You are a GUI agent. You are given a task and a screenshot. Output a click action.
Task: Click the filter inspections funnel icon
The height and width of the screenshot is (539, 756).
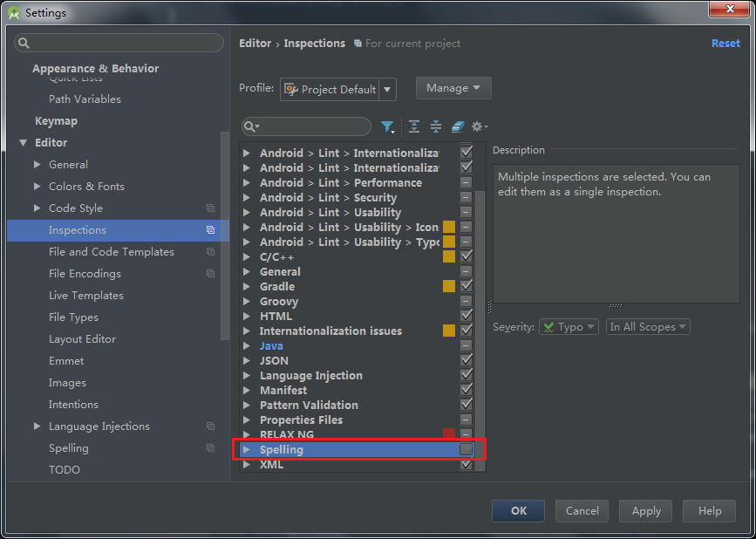pyautogui.click(x=387, y=126)
